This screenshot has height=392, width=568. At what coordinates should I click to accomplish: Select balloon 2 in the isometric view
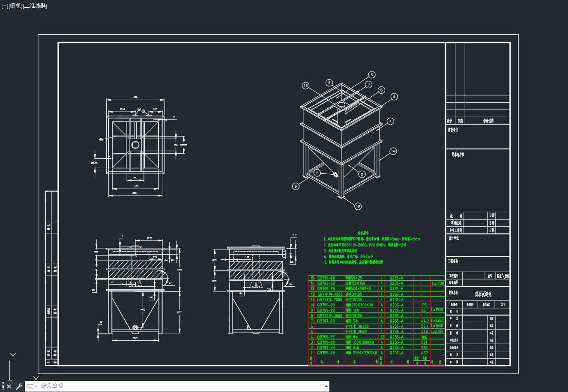362,174
